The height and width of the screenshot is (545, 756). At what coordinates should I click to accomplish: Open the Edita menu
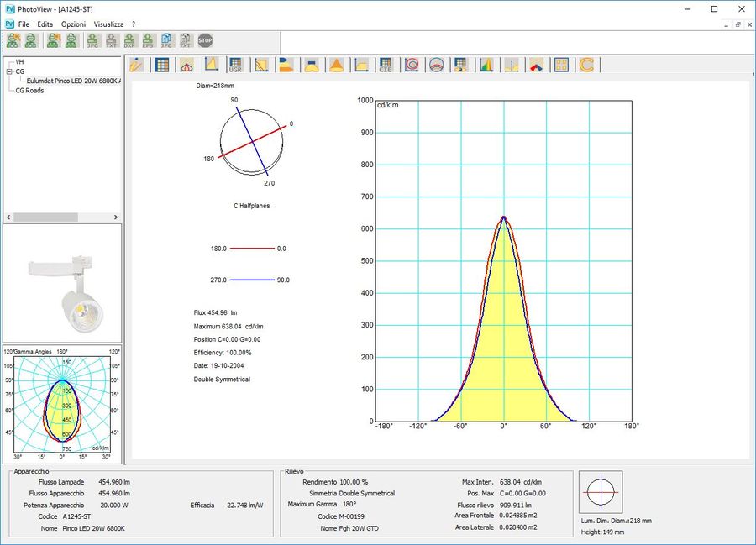pos(45,24)
